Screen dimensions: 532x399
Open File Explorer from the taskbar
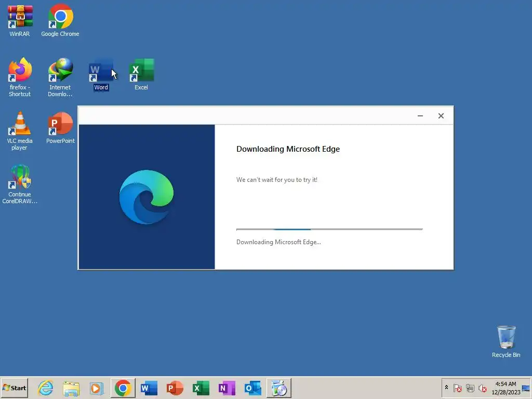71,388
